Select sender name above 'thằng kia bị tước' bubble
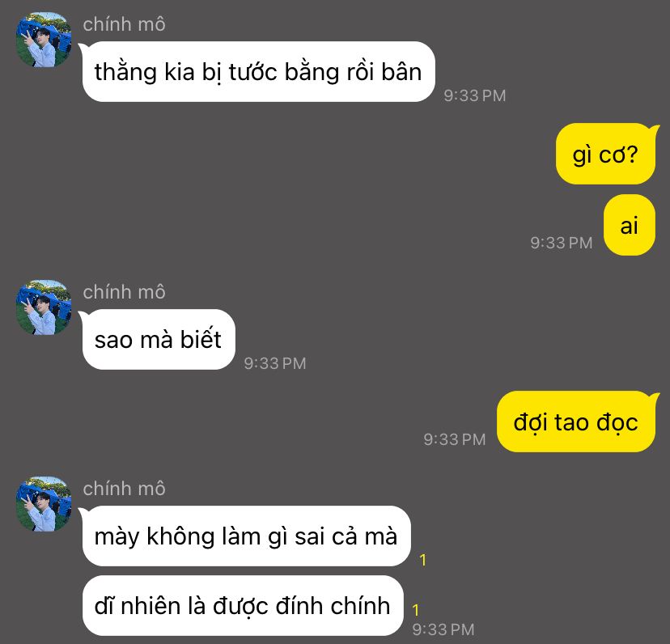The width and height of the screenshot is (670, 644). (124, 24)
